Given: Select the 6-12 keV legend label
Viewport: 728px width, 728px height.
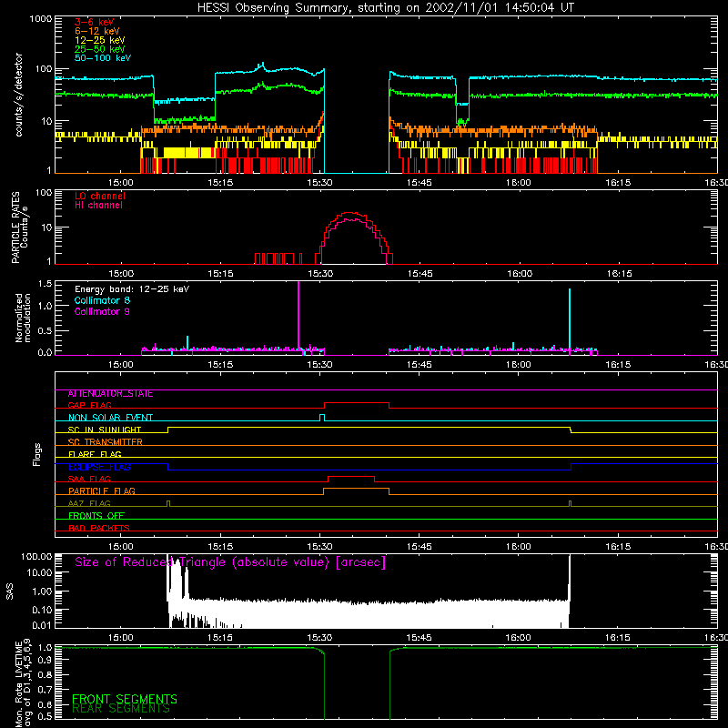Looking at the screenshot, I should pos(97,31).
